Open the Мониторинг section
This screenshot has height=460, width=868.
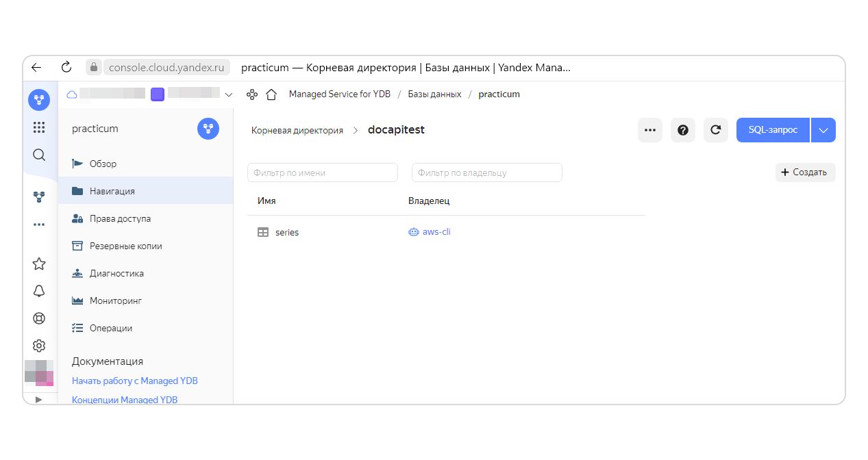[146, 301]
